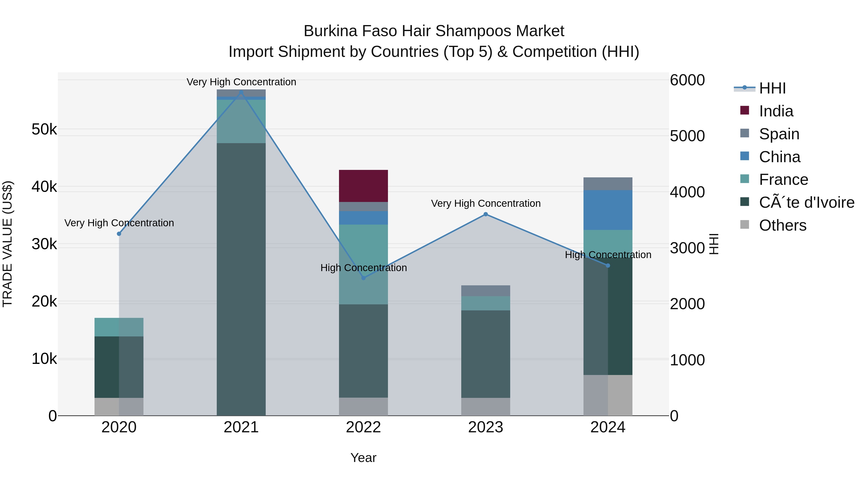
Task: Click the 'Very High Concentration' label for 2021
Action: (241, 82)
